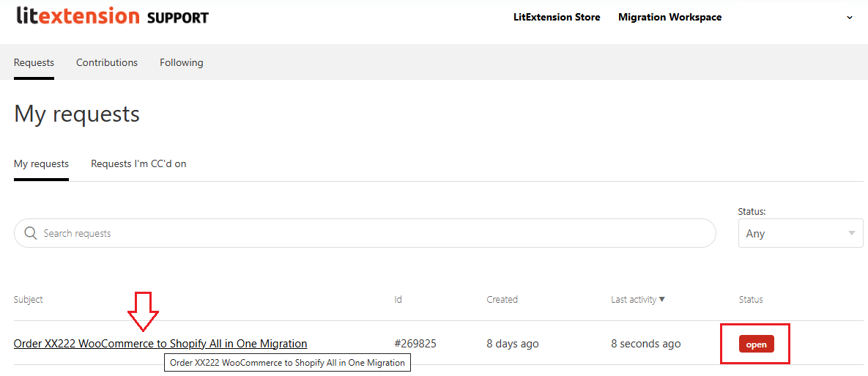Open the Contributions tab
Viewport: 868px width, 376px height.
point(107,62)
